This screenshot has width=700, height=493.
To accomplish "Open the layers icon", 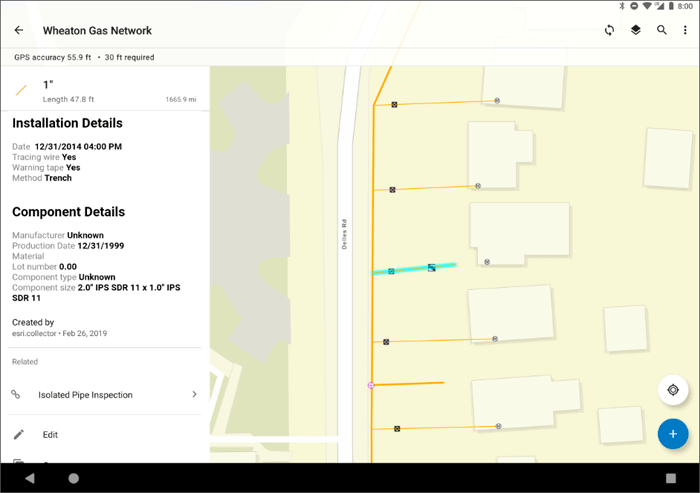I will pos(636,30).
